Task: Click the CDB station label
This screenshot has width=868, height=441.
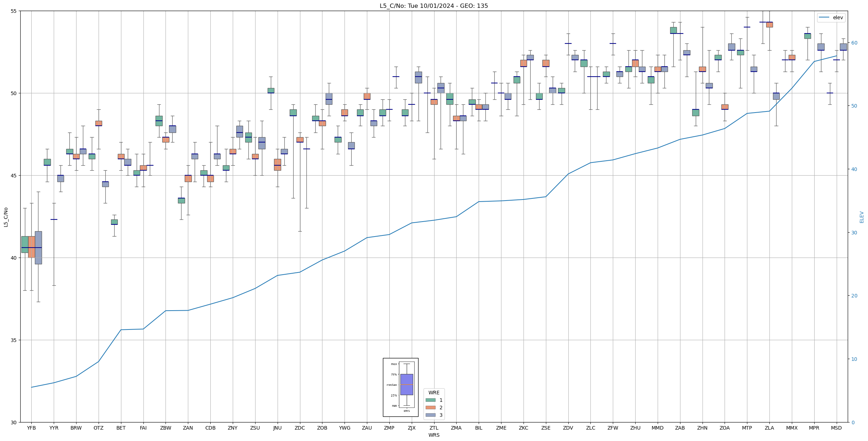Action: click(210, 428)
